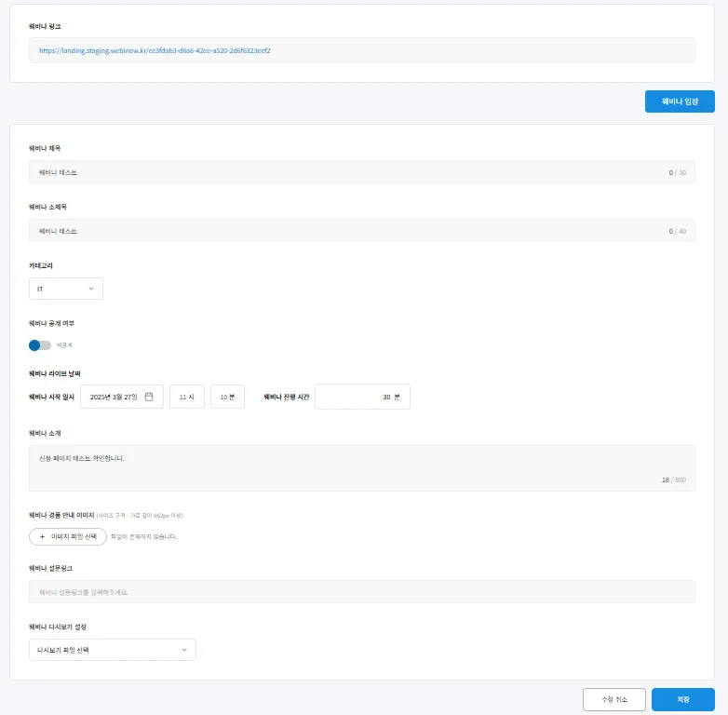
Task: Select the start minute field showing 10 분
Action: pyautogui.click(x=227, y=397)
